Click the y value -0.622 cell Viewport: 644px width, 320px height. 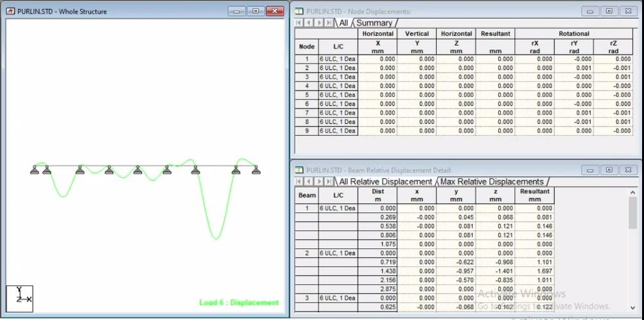[x=457, y=262]
